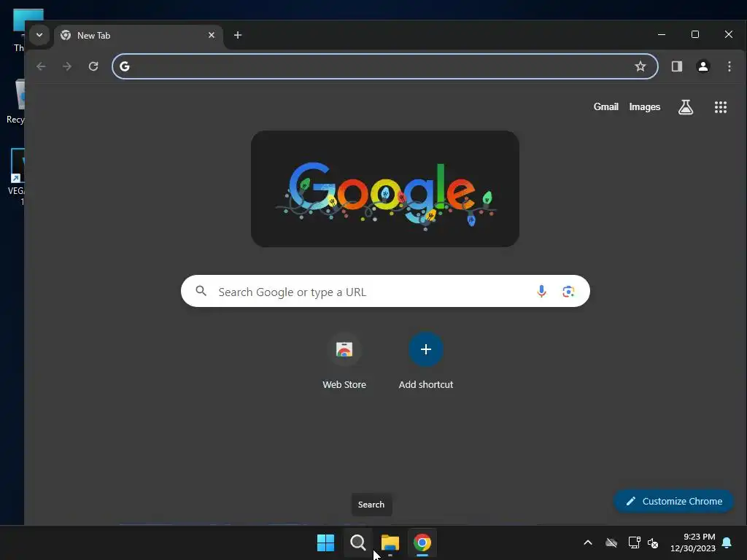Image resolution: width=747 pixels, height=560 pixels.
Task: Minimize the Chrome window
Action: 662,34
